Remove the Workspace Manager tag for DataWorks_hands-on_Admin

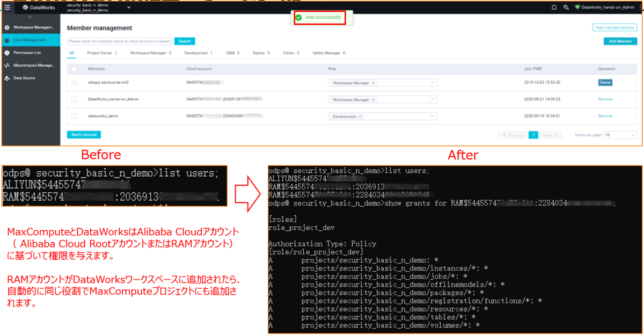pyautogui.click(x=373, y=99)
